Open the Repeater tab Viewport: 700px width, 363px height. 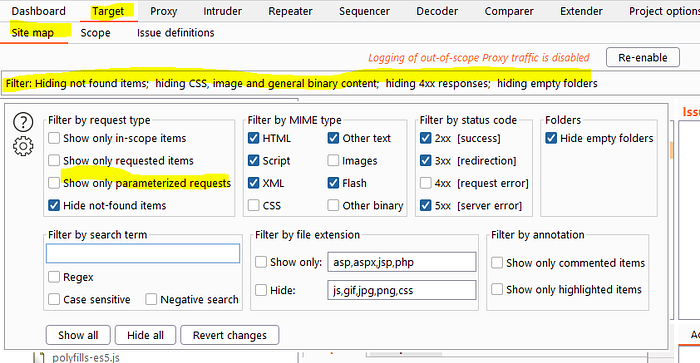coord(290,11)
